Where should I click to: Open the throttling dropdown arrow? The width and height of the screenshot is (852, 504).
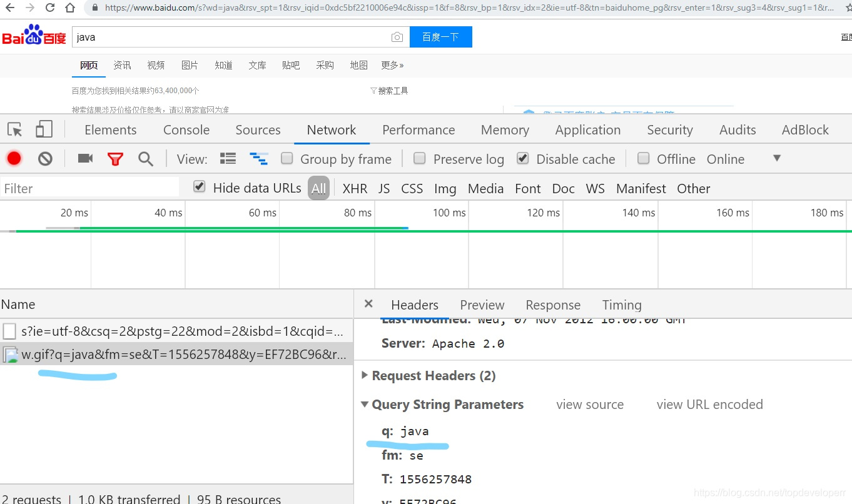[x=777, y=158]
